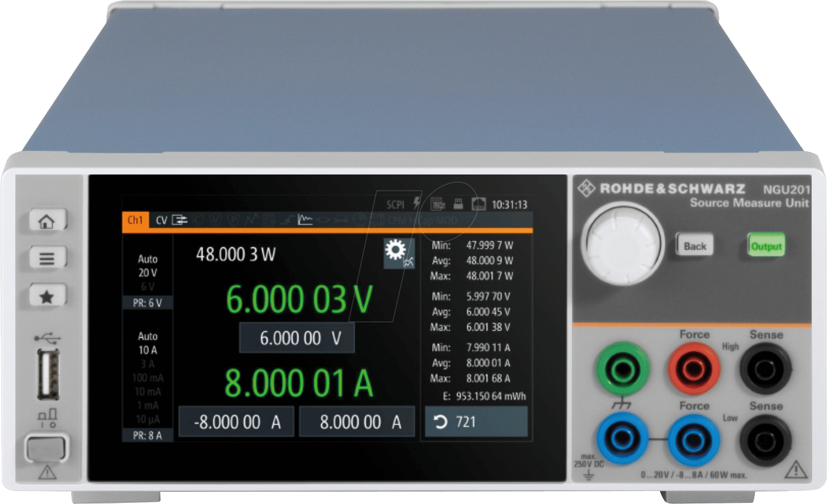
Task: Edit the 6.000 00 V voltage setpoint
Action: click(297, 338)
